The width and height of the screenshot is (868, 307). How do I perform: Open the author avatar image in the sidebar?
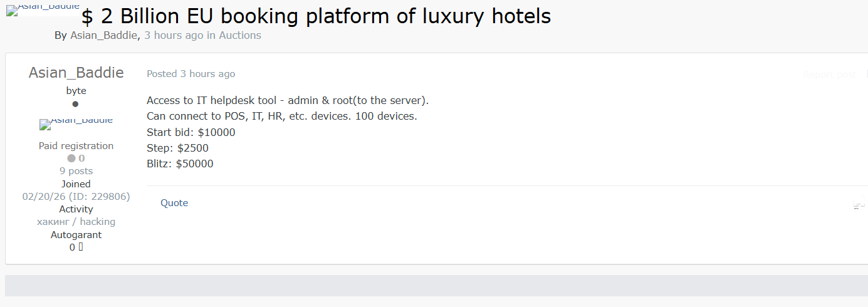(76, 123)
